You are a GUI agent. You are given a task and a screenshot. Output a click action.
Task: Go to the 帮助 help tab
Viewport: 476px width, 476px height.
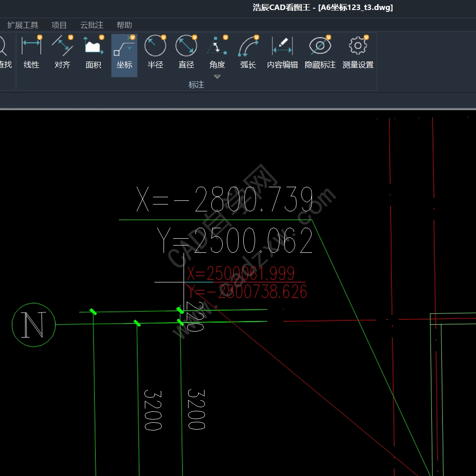click(x=124, y=25)
